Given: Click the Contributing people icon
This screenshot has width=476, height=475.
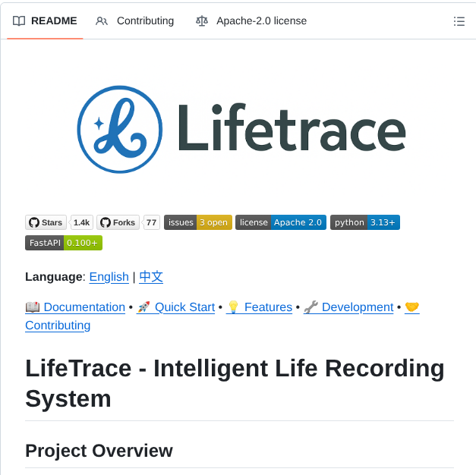Looking at the screenshot, I should click(102, 21).
